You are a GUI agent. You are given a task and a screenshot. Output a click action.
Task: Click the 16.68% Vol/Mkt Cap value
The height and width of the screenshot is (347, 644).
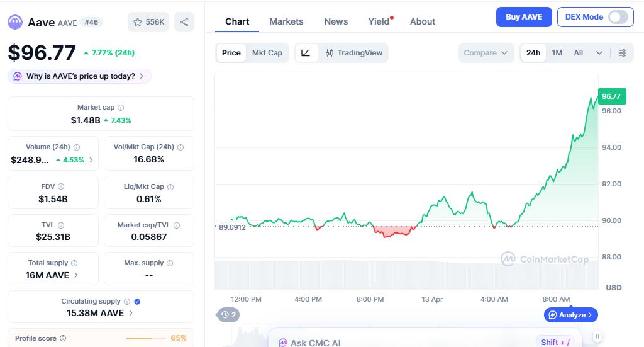[x=148, y=159]
